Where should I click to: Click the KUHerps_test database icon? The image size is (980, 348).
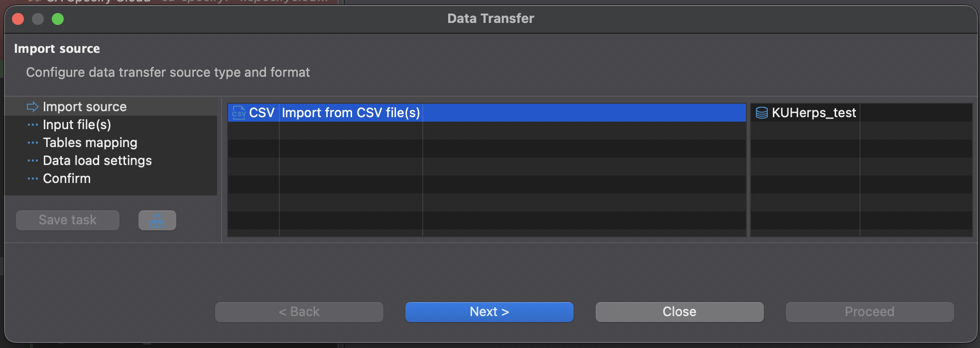pos(761,113)
